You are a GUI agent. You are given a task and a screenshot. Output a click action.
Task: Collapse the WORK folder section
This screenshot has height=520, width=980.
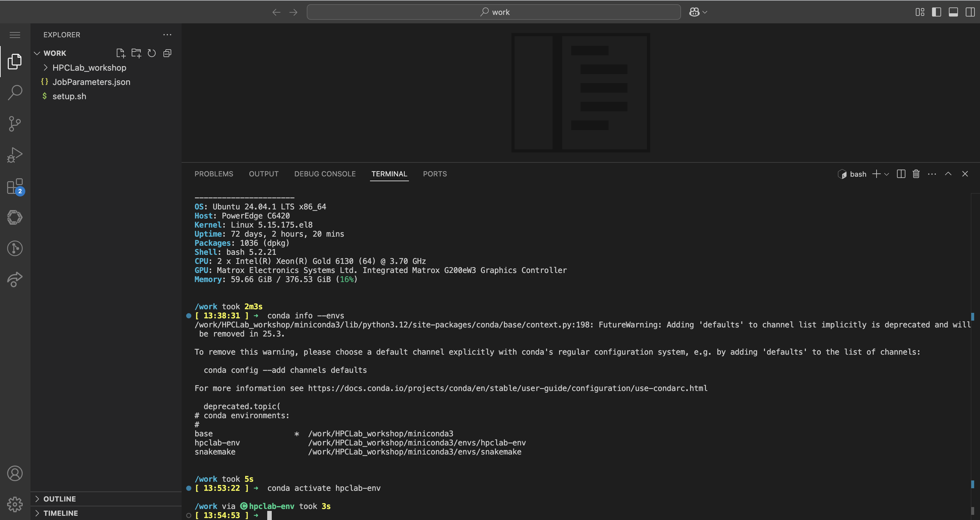(x=55, y=53)
